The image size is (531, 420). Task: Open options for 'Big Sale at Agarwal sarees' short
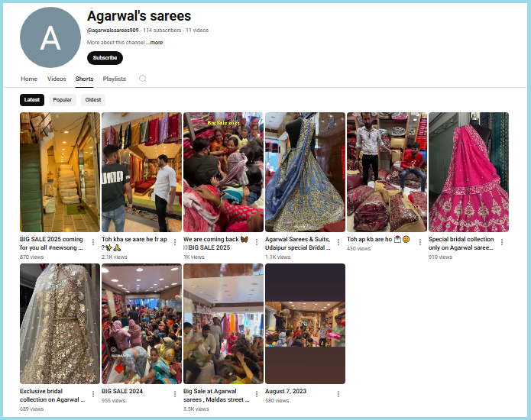(257, 394)
